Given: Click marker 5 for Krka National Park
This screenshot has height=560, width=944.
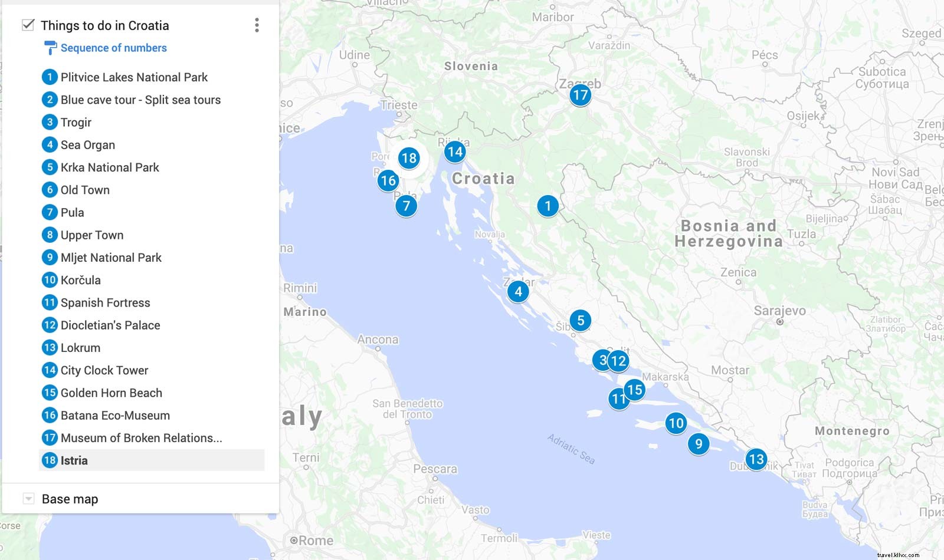Looking at the screenshot, I should [581, 320].
